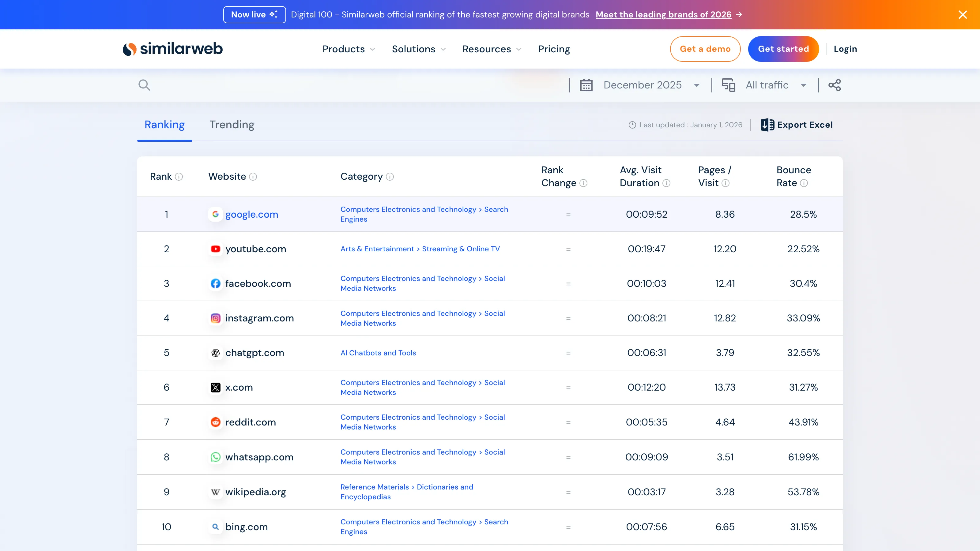Click the YouTube favicon in row 2

pos(215,249)
